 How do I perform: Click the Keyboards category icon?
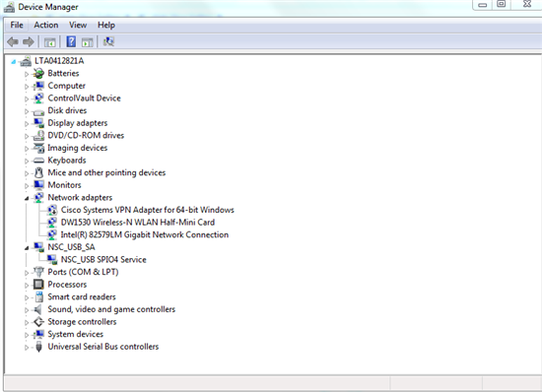(x=38, y=161)
